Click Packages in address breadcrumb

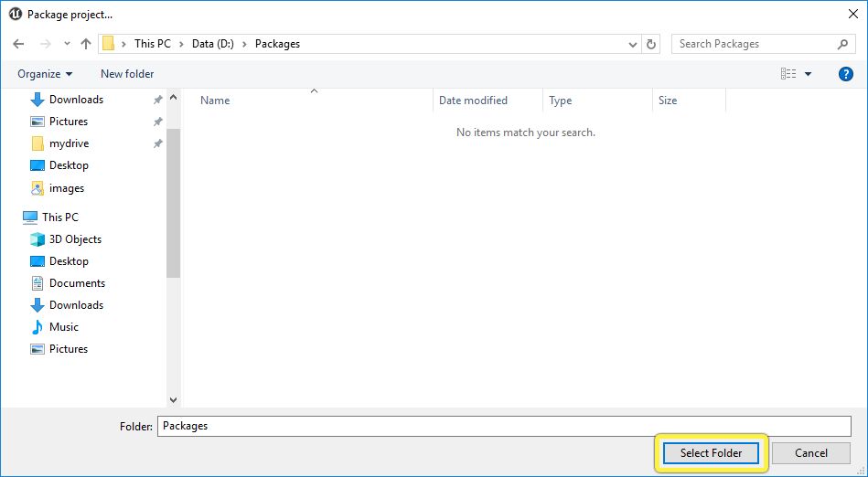point(277,44)
